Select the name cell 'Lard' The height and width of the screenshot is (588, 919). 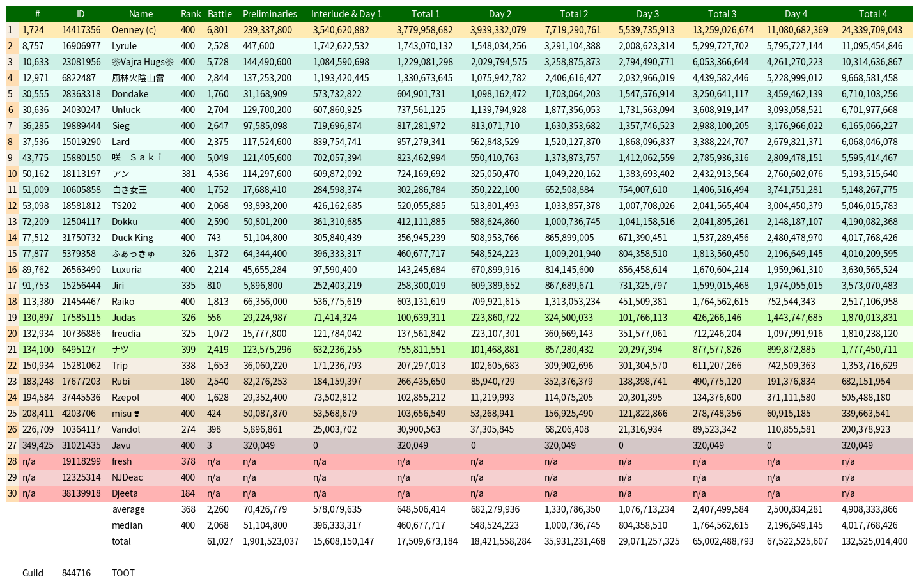121,142
